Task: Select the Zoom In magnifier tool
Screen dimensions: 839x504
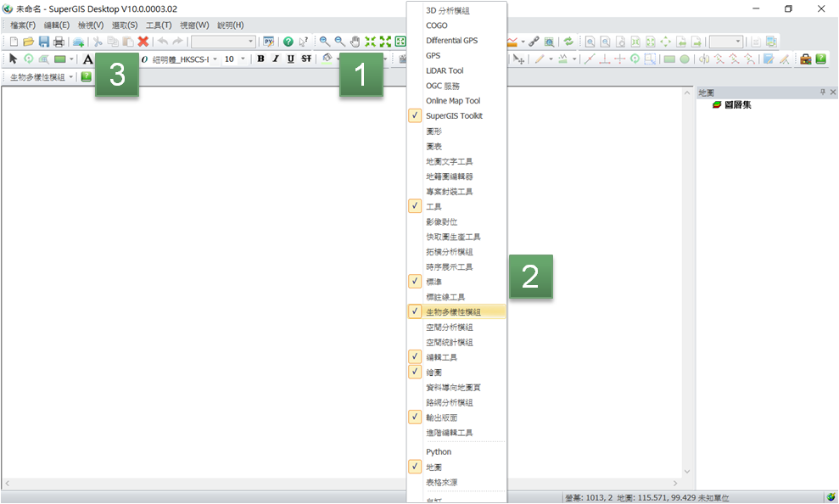Action: 325,42
